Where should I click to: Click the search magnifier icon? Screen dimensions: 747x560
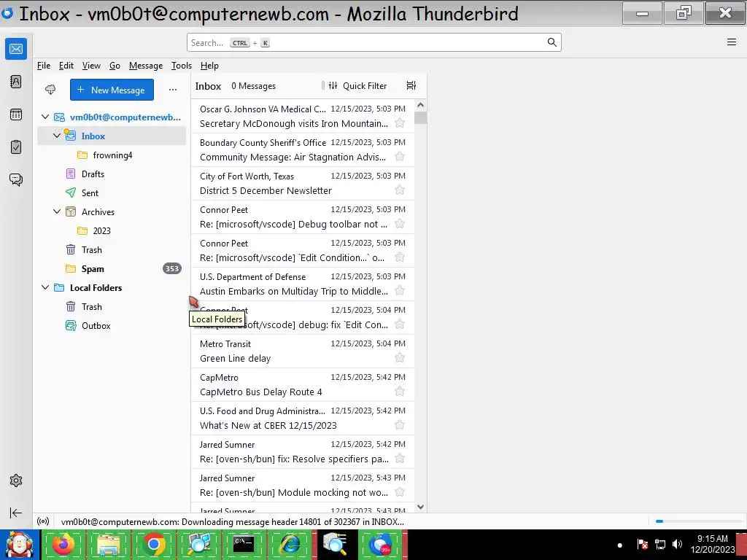[551, 42]
